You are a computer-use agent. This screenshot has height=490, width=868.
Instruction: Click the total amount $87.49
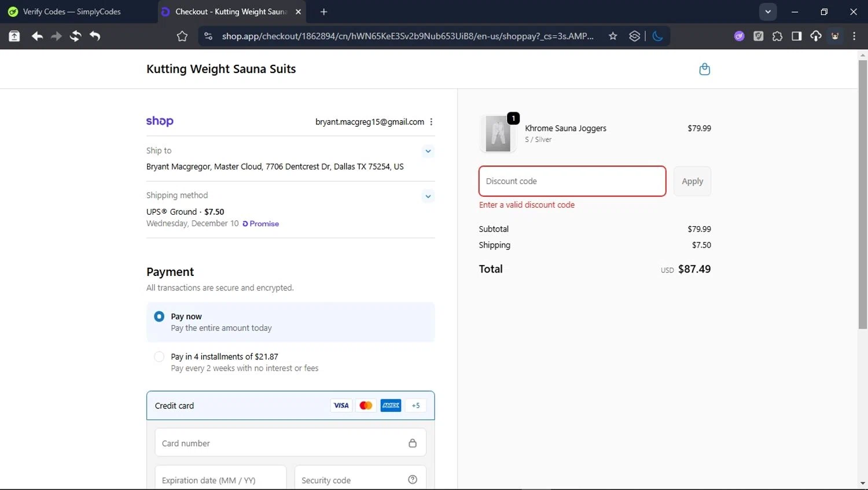[694, 269]
